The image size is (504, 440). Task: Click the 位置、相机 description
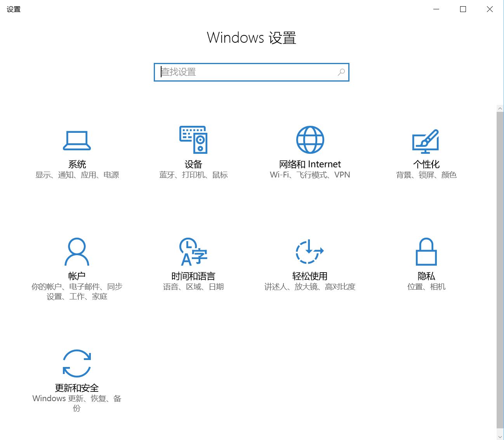[x=426, y=287]
